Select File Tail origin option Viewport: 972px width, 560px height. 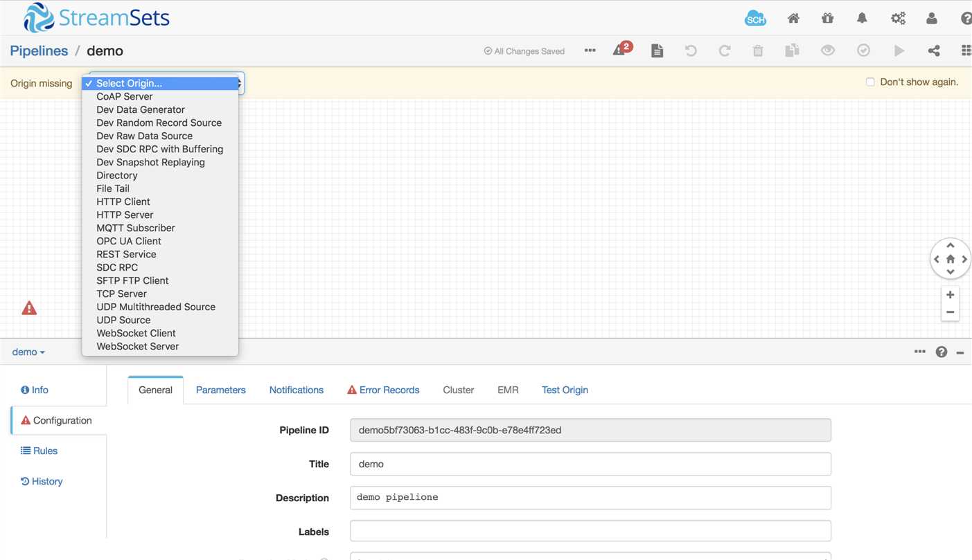pyautogui.click(x=160, y=188)
